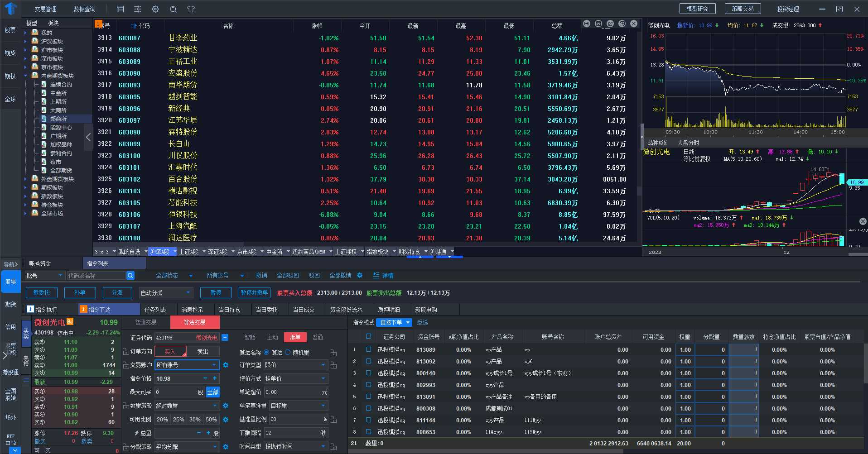
Task: Click the 代码或名称 search input
Action: tap(96, 275)
